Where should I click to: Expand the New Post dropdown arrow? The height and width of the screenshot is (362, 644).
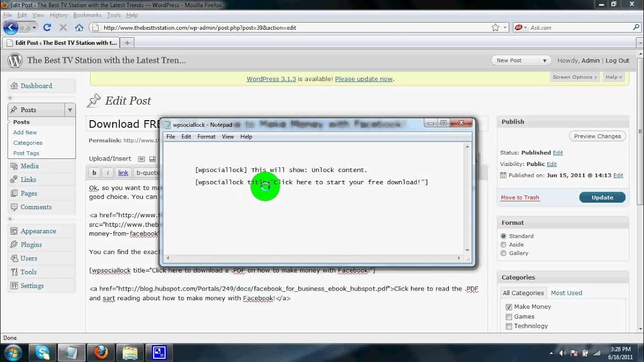pyautogui.click(x=544, y=60)
